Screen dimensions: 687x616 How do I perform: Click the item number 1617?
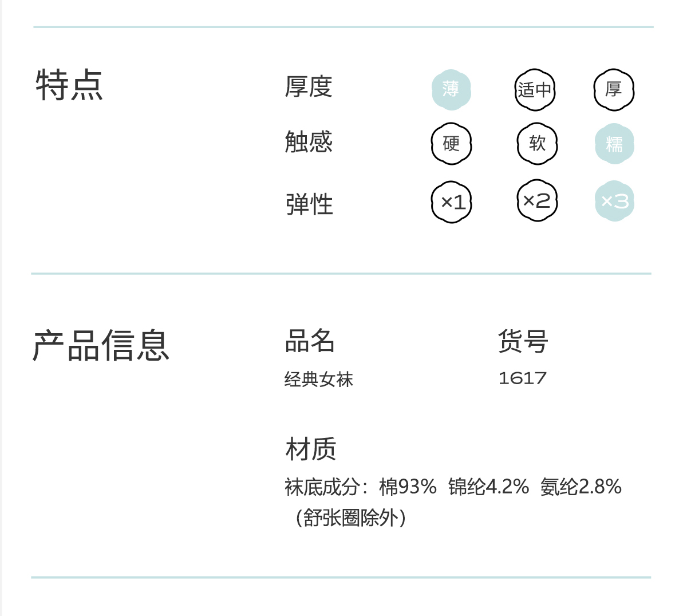(x=523, y=378)
